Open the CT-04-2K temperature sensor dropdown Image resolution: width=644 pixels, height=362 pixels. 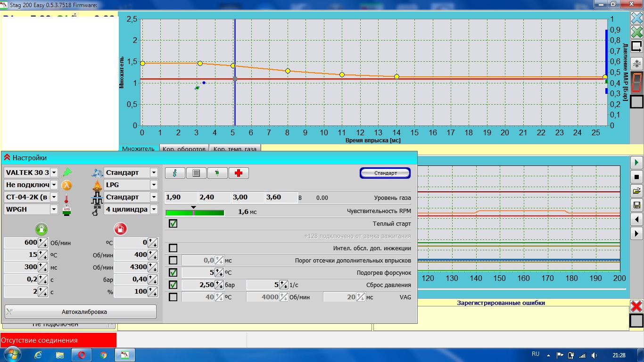pos(54,197)
